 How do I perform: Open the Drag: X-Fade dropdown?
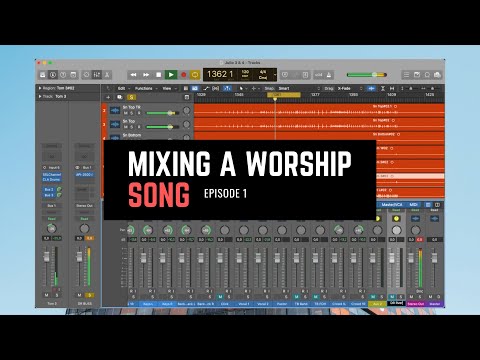[x=344, y=88]
